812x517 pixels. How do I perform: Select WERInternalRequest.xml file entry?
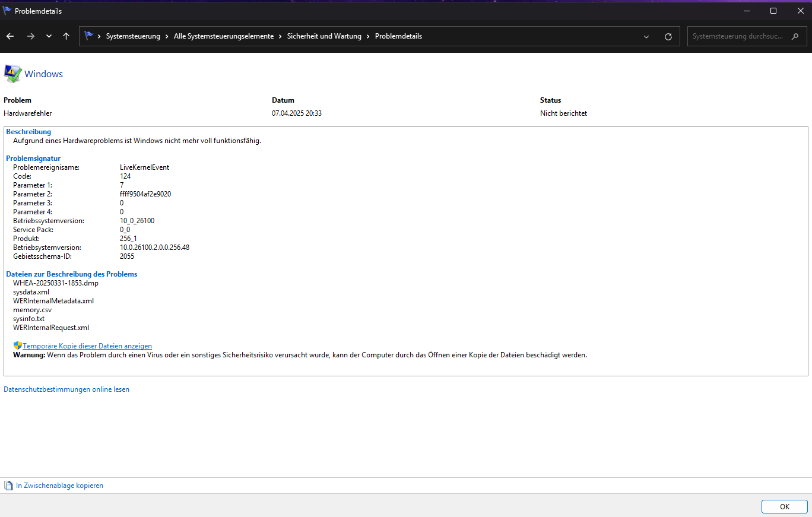point(51,328)
